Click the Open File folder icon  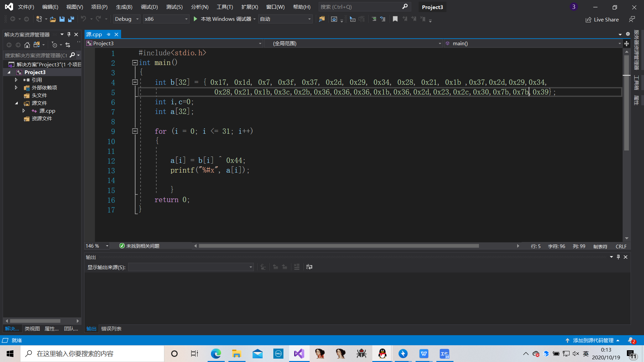53,19
